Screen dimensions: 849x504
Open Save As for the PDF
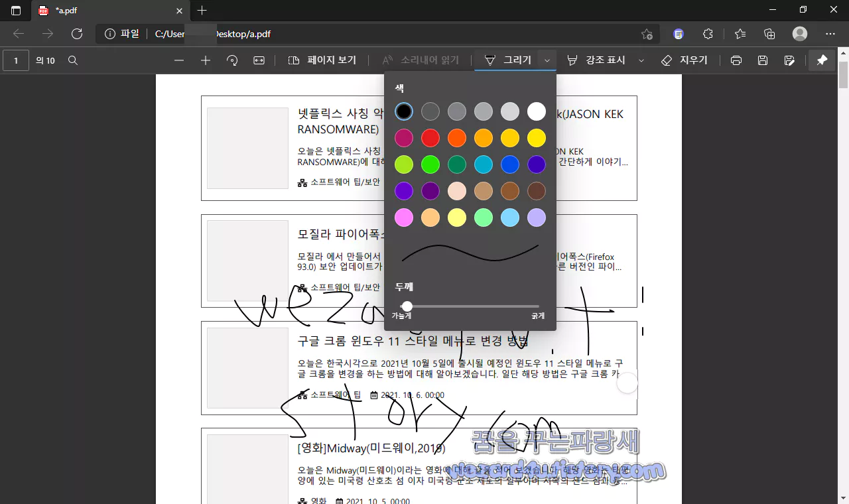point(790,60)
